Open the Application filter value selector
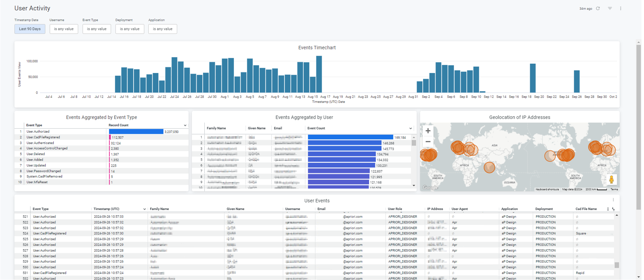The width and height of the screenshot is (644, 280). pos(163,29)
